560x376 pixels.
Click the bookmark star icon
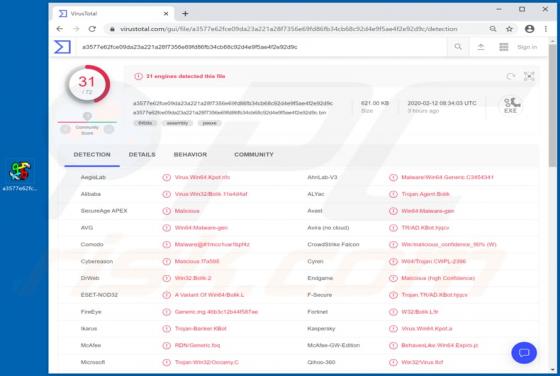click(509, 29)
